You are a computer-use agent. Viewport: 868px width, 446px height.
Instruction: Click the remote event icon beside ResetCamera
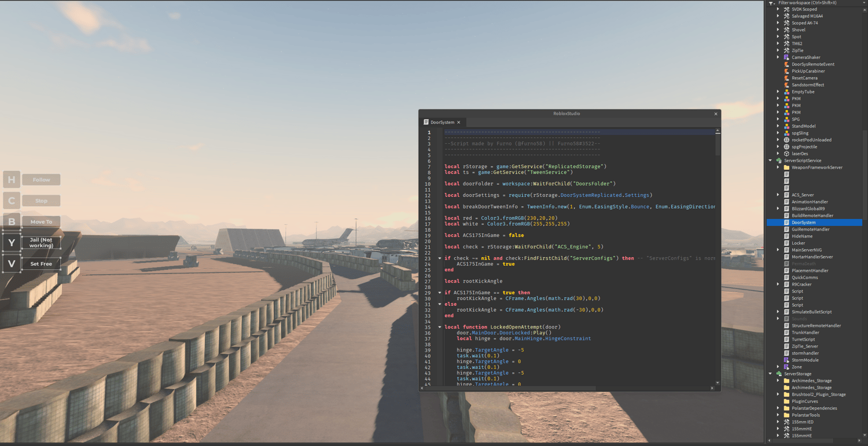click(x=786, y=78)
